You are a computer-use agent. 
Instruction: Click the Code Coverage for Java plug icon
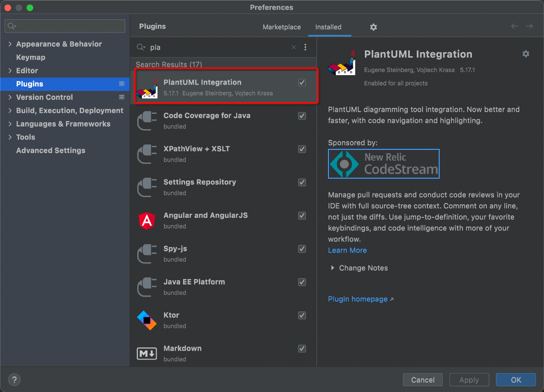click(147, 121)
